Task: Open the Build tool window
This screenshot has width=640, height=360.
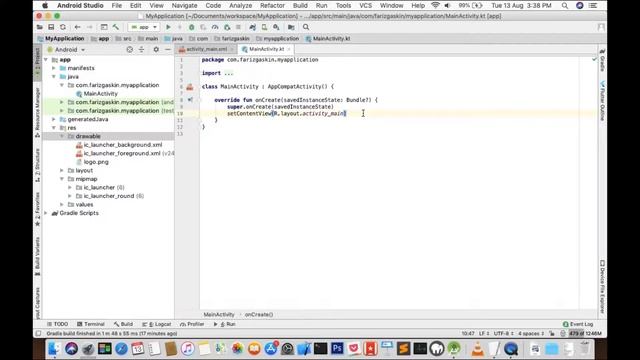Action: click(x=123, y=324)
